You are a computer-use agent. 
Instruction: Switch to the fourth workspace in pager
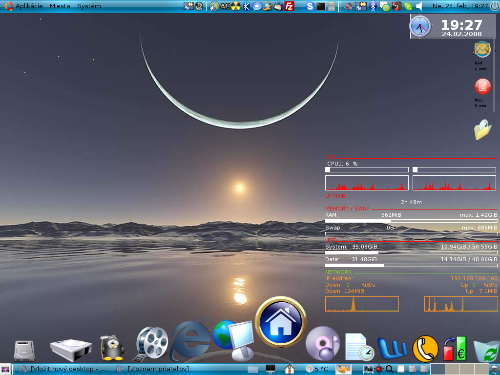pos(481,369)
